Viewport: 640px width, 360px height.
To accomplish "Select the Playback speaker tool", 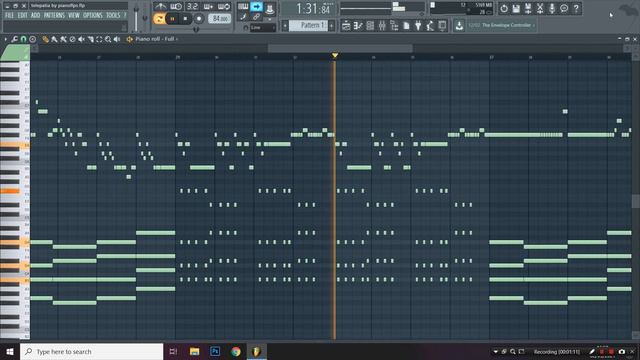I will pos(117,39).
